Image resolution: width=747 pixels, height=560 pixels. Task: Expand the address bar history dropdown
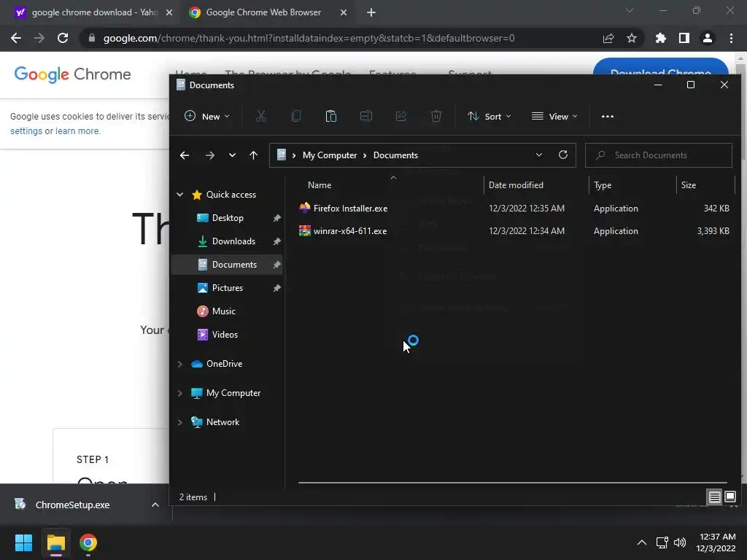pyautogui.click(x=539, y=155)
